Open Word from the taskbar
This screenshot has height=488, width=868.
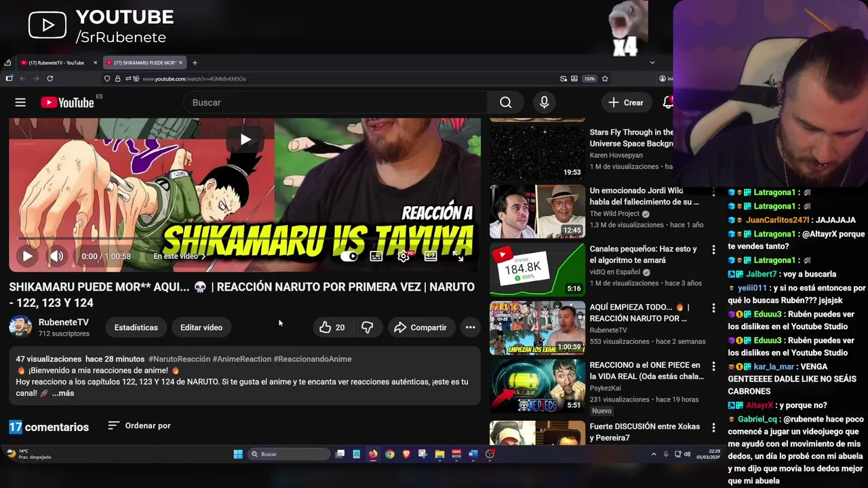(473, 454)
